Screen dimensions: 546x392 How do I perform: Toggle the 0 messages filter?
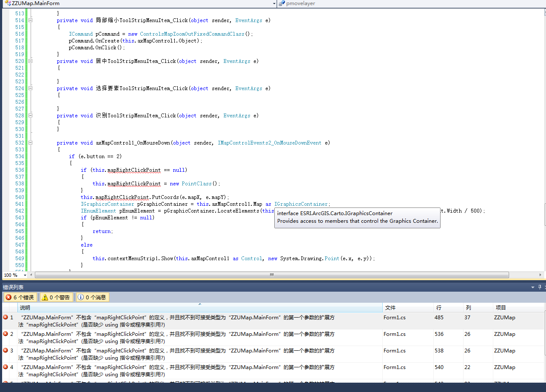point(92,297)
